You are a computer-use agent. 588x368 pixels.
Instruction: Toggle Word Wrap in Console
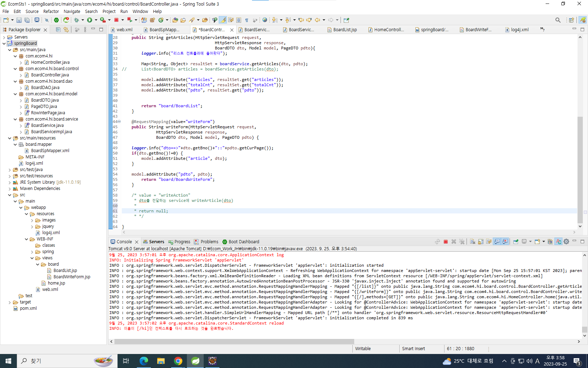[489, 241]
